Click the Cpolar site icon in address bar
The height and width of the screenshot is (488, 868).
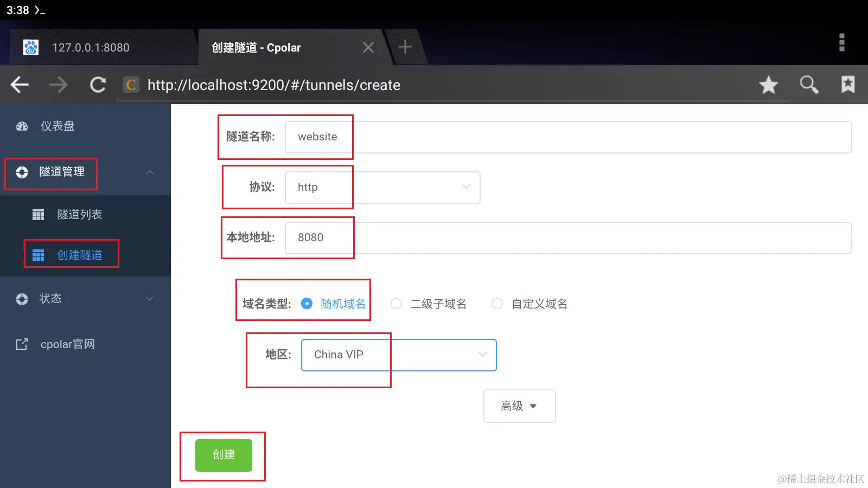tap(131, 85)
